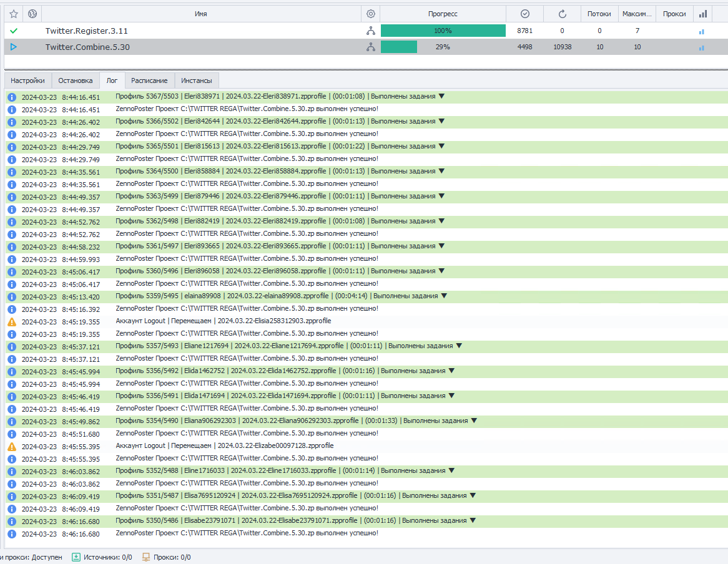This screenshot has height=564, width=728.
Task: Select the Twitter.Register.3.11 project row
Action: (187, 31)
